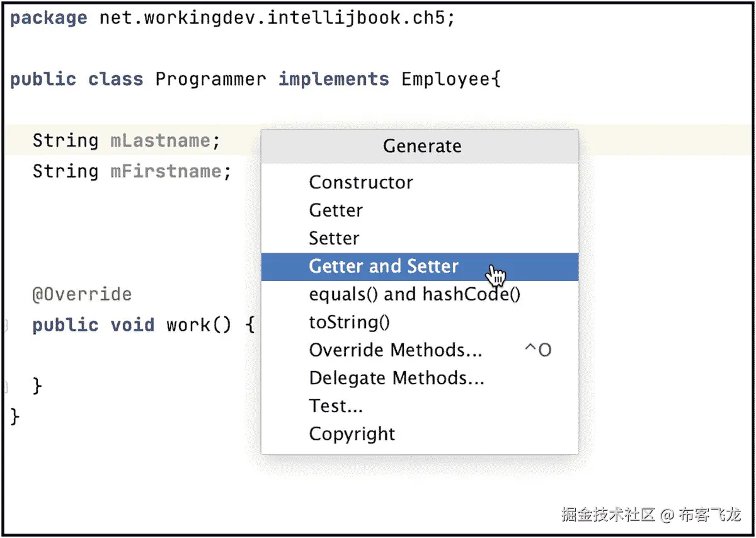This screenshot has width=756, height=538.
Task: Collapse the work() method via its fold marker
Action: click(x=6, y=325)
